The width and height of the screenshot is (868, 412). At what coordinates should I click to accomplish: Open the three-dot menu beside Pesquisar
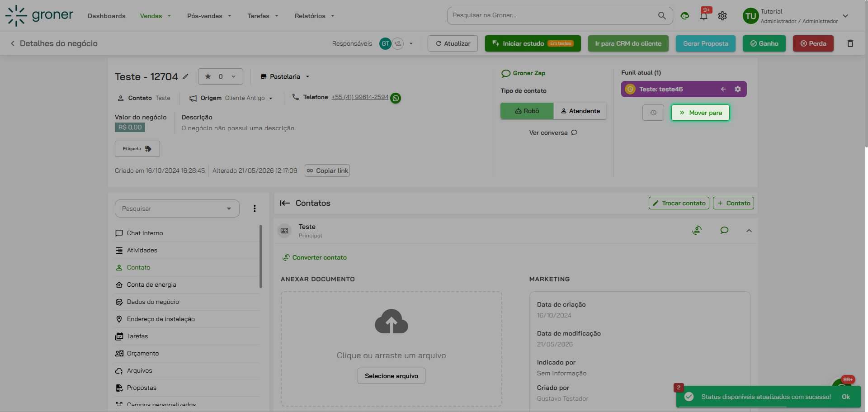pyautogui.click(x=255, y=208)
